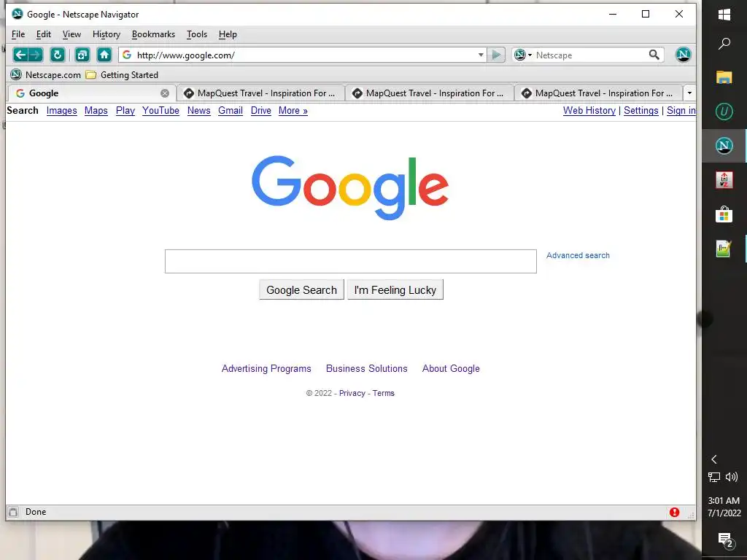This screenshot has height=560, width=747.
Task: Open Windows Start button
Action: click(x=724, y=15)
